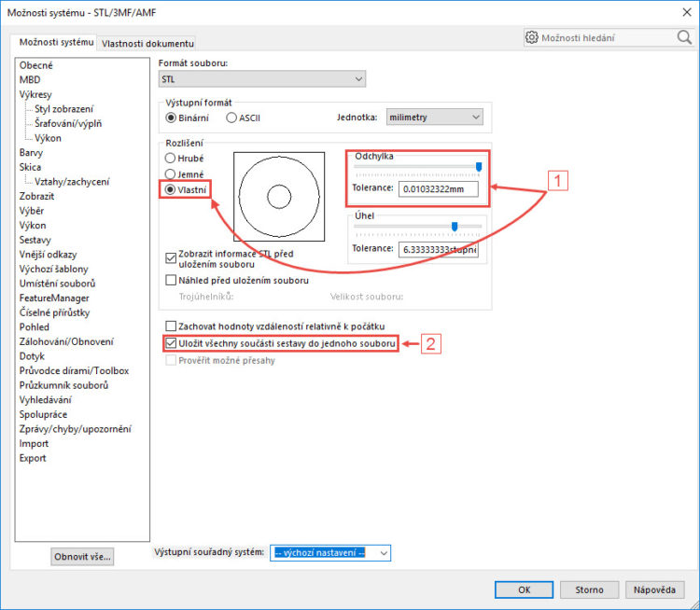Choose the ASCII output format
Screen dimensions: 700x610
coord(231,118)
